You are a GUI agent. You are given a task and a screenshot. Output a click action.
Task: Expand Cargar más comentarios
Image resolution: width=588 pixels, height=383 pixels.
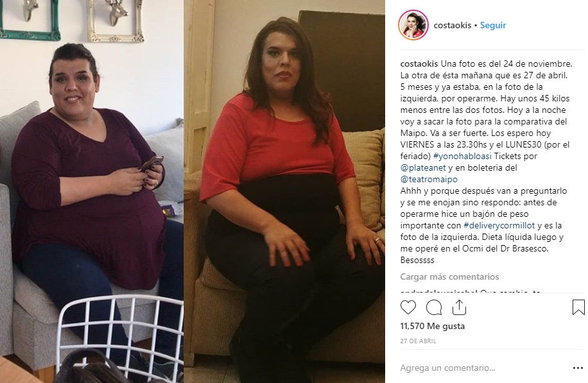pyautogui.click(x=449, y=277)
